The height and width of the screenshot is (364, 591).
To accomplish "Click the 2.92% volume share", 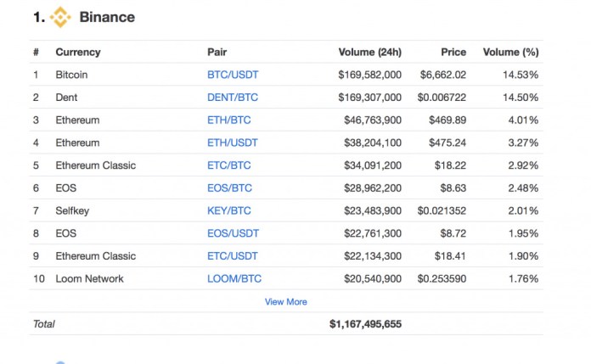I will (523, 165).
